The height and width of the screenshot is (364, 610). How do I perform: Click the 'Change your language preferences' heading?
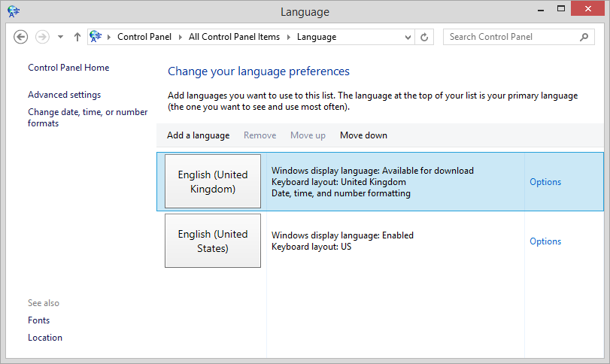(x=259, y=71)
